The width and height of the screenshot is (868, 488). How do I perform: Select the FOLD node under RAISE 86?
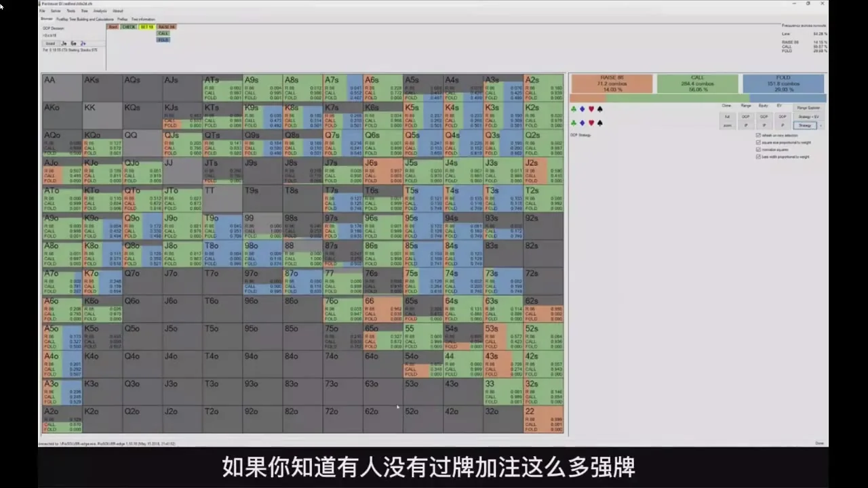(163, 39)
